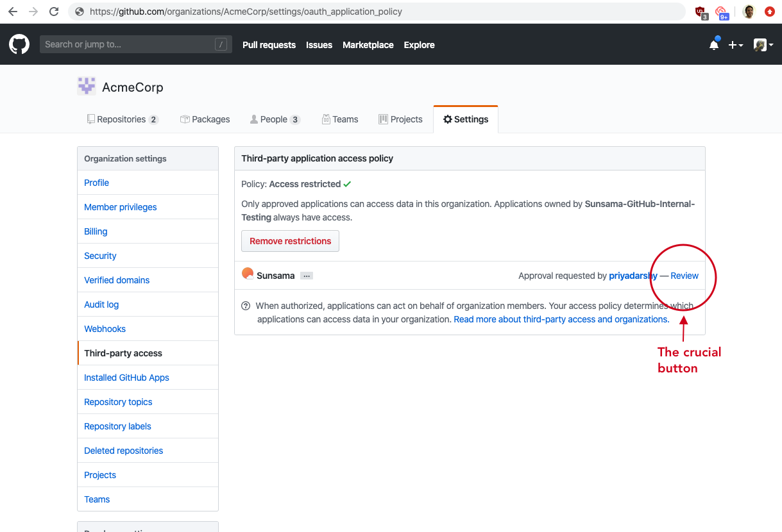Switch to the Repositories tab
Viewport: 782px width, 532px height.
point(123,119)
